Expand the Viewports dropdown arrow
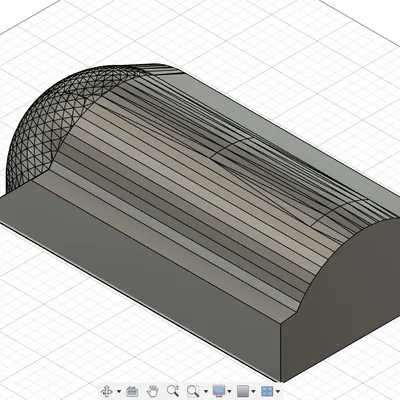The height and width of the screenshot is (400, 400). pyautogui.click(x=278, y=391)
